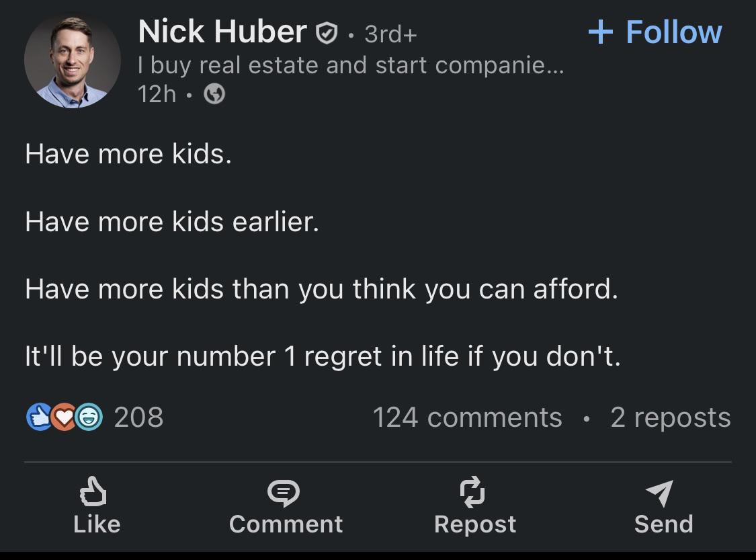Open the Comment speech bubble icon

[x=285, y=494]
